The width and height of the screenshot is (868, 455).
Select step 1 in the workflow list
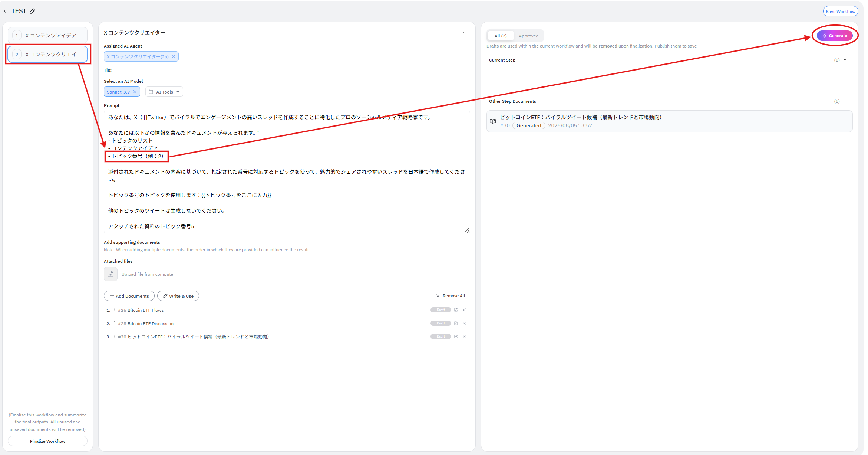point(48,36)
